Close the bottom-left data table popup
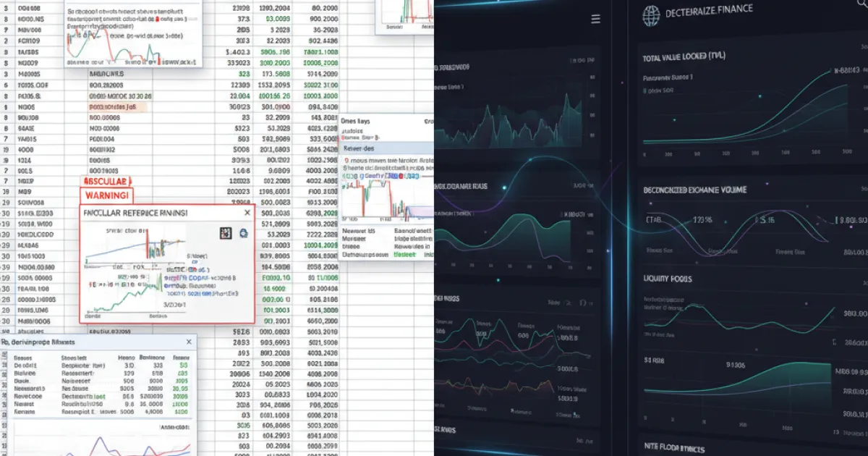Screen dimensions: 868x456 point(188,341)
